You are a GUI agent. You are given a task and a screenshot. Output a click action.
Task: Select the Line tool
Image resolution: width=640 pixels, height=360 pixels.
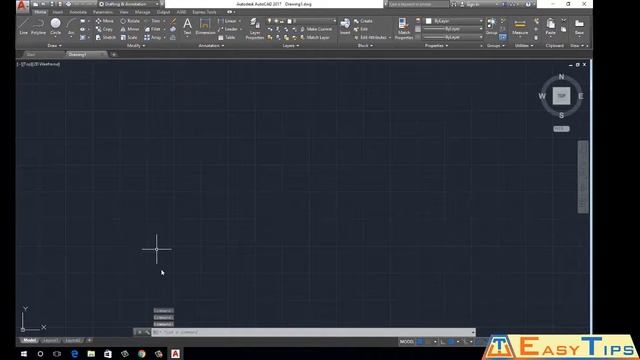(24, 27)
